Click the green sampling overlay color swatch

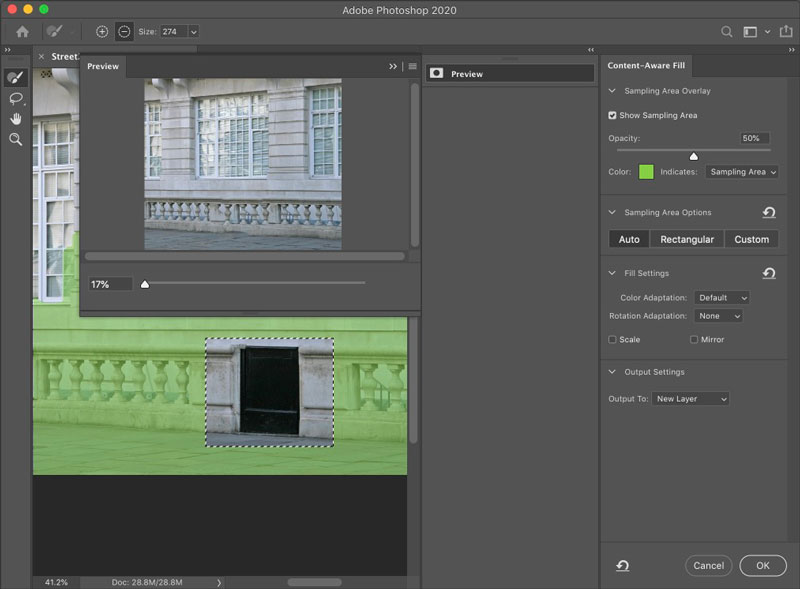tap(646, 172)
